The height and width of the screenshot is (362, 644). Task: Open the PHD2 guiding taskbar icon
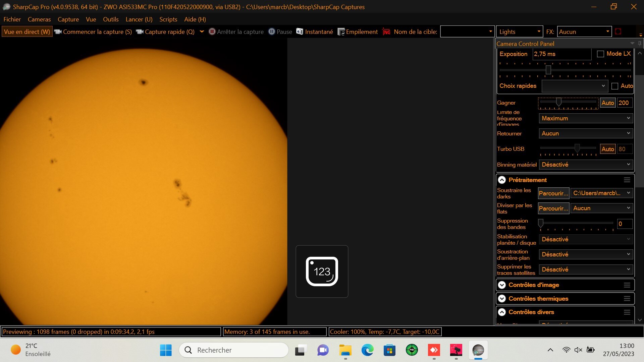412,350
